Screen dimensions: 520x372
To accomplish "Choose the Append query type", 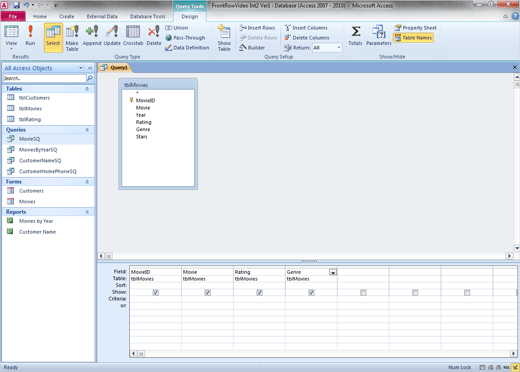I will pos(92,35).
